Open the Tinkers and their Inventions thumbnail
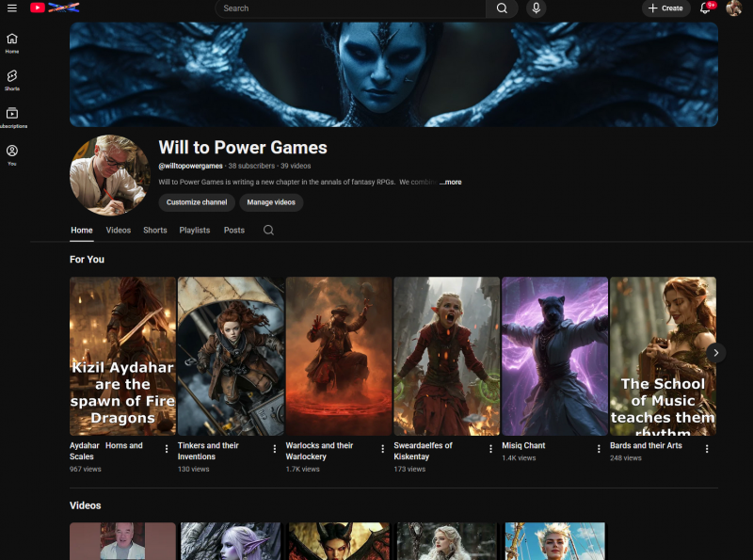The height and width of the screenshot is (560, 753). coord(230,356)
